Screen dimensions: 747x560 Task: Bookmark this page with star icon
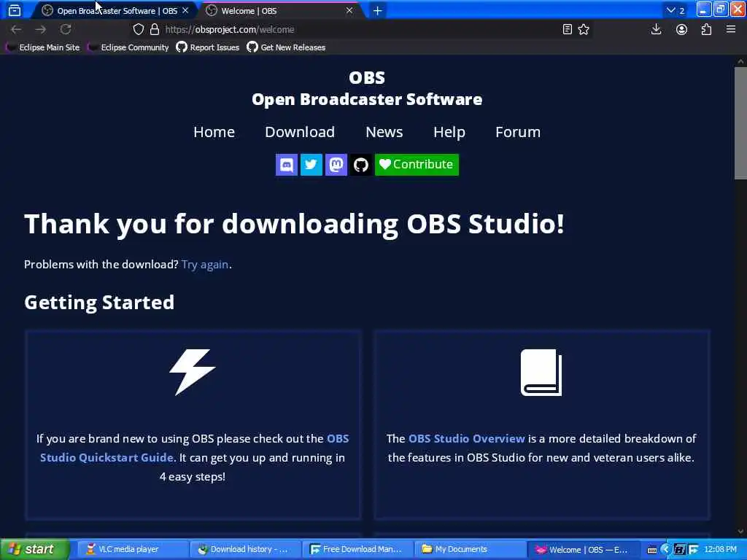pyautogui.click(x=584, y=29)
